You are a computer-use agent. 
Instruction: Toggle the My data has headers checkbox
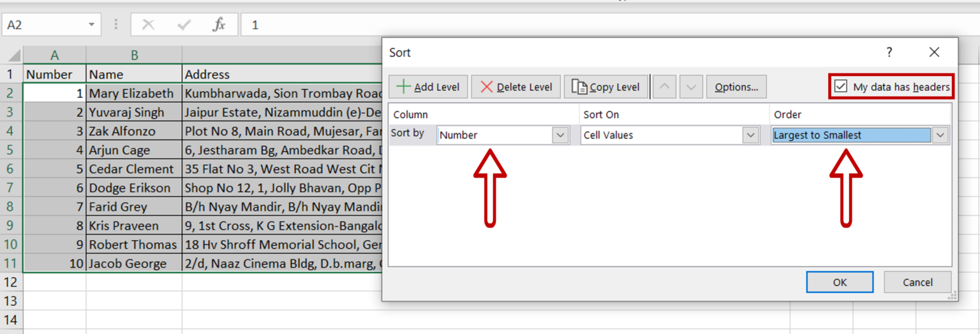point(841,86)
